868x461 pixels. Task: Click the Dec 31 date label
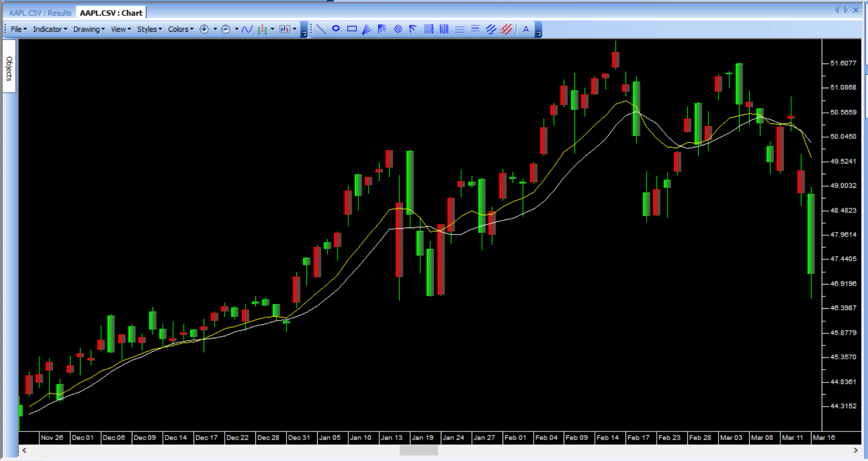[299, 437]
